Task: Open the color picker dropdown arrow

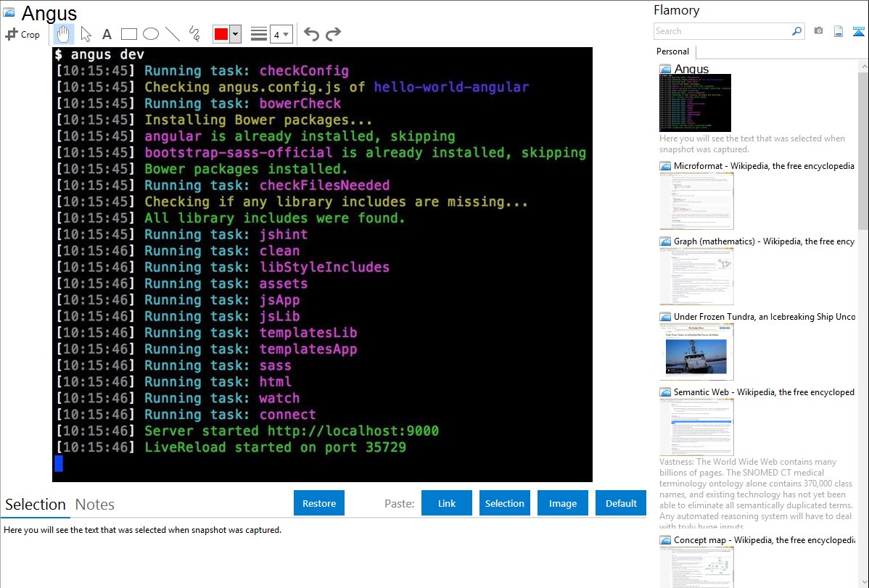Action: point(235,34)
